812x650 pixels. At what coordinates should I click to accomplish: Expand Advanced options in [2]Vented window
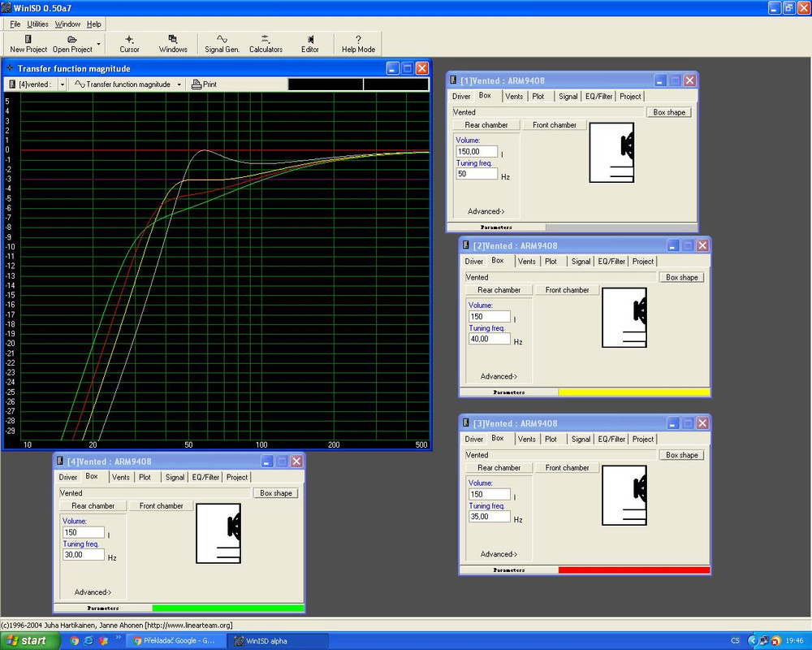click(x=499, y=377)
